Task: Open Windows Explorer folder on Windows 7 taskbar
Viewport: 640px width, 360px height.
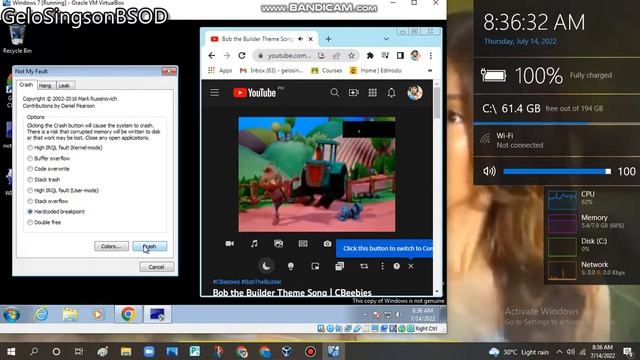Action: click(x=70, y=315)
